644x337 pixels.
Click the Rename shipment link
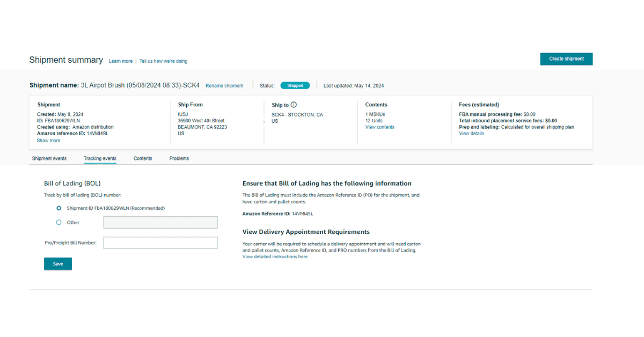click(224, 86)
